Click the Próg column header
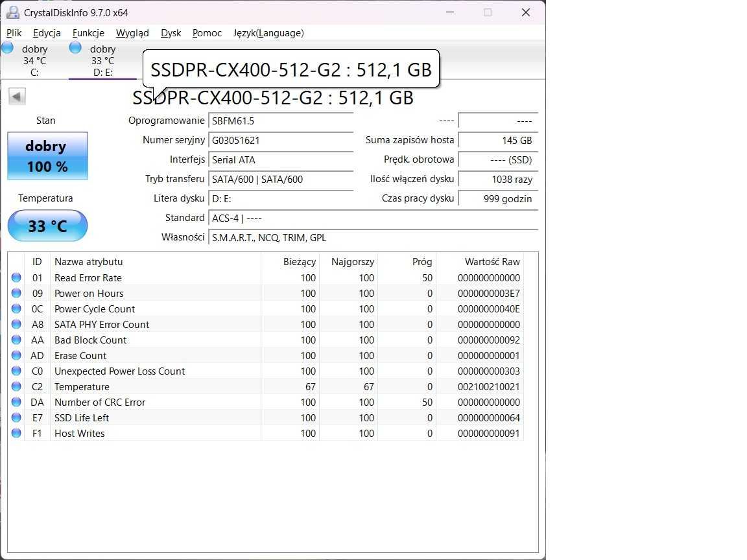The height and width of the screenshot is (560, 747). coord(407,261)
